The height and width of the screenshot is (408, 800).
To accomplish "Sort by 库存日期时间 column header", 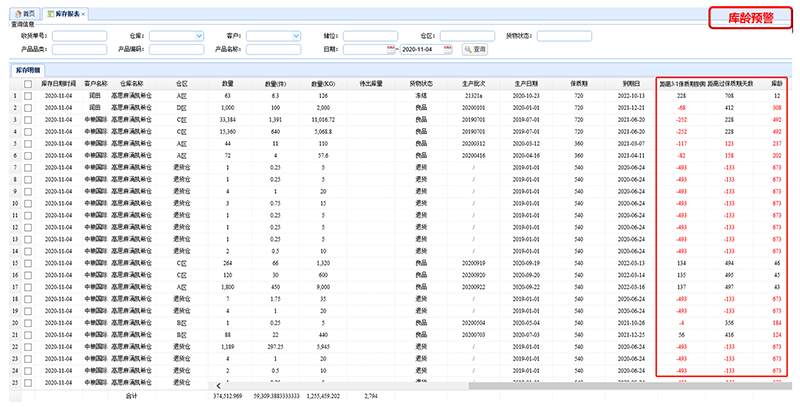I will [58, 84].
